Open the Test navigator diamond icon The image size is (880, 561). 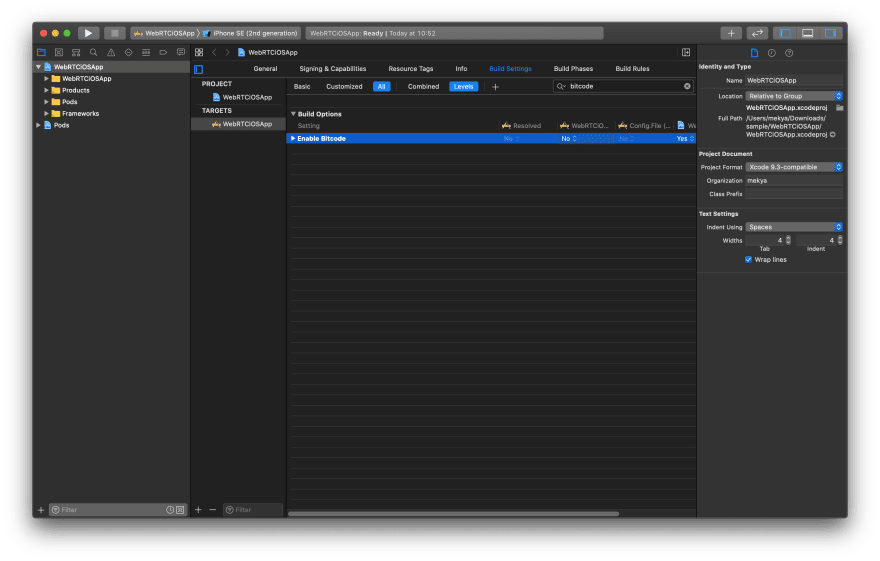pyautogui.click(x=129, y=52)
